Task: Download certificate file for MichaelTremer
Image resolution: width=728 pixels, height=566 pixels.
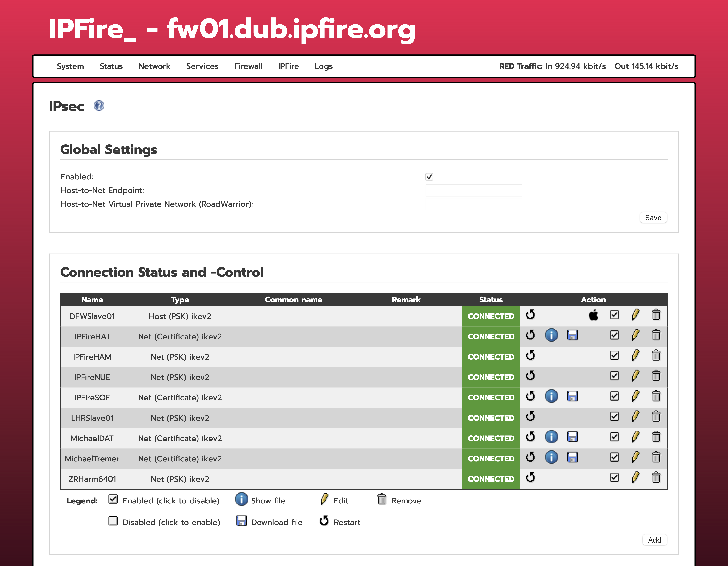Action: pyautogui.click(x=572, y=457)
